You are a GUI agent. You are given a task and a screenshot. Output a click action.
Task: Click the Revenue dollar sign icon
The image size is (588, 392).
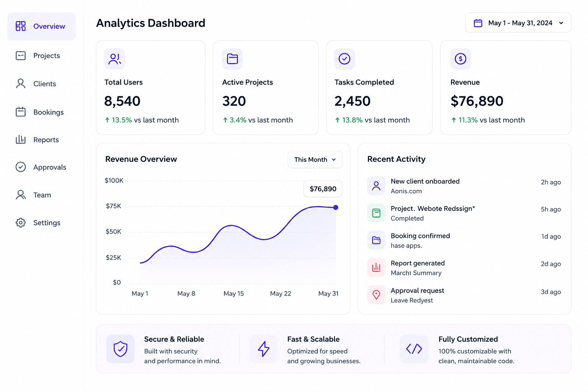461,59
